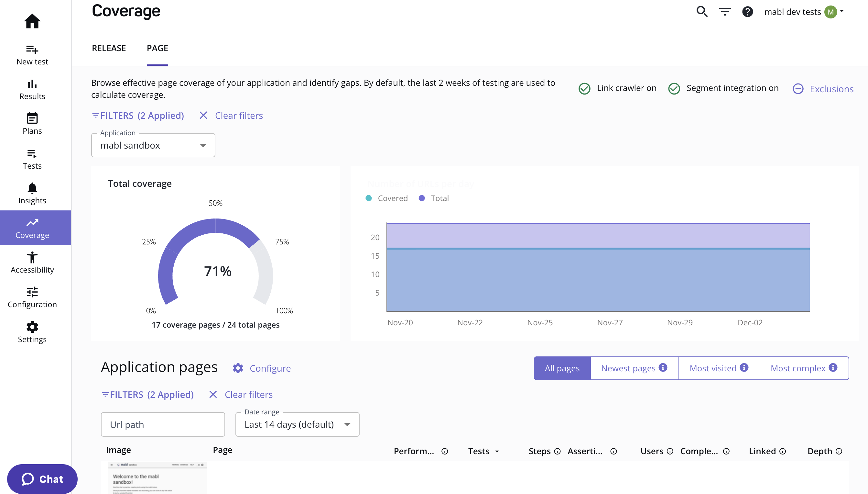868x494 pixels.
Task: Open the Date range dropdown
Action: tap(297, 424)
